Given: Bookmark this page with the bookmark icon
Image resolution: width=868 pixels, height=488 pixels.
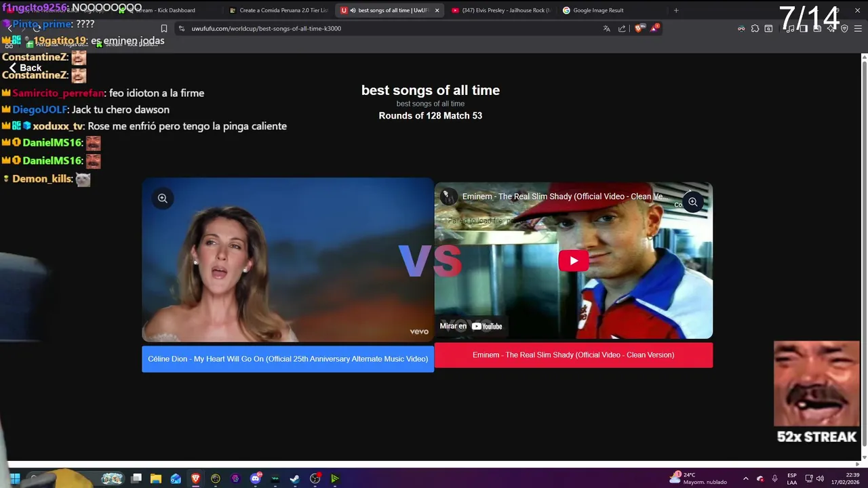Looking at the screenshot, I should point(163,28).
